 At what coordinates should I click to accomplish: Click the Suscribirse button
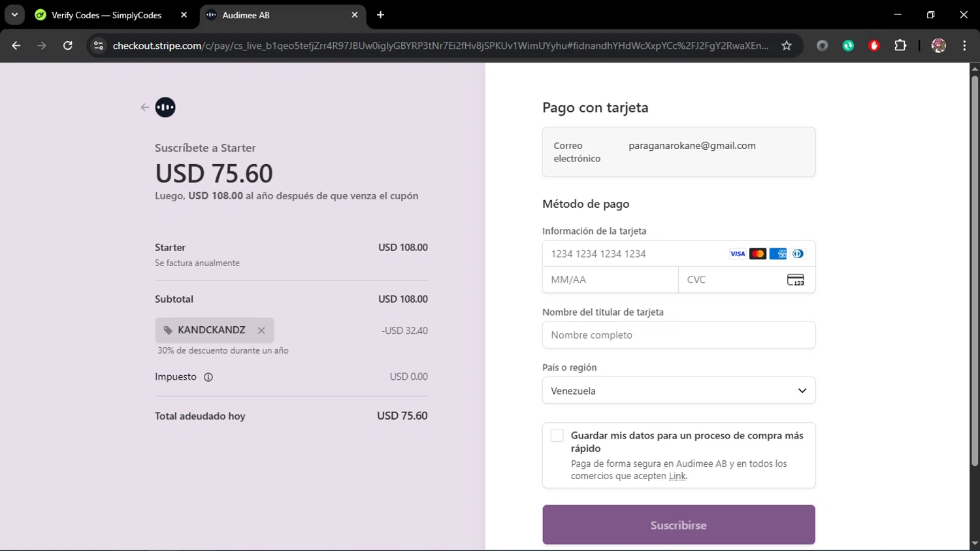point(679,525)
